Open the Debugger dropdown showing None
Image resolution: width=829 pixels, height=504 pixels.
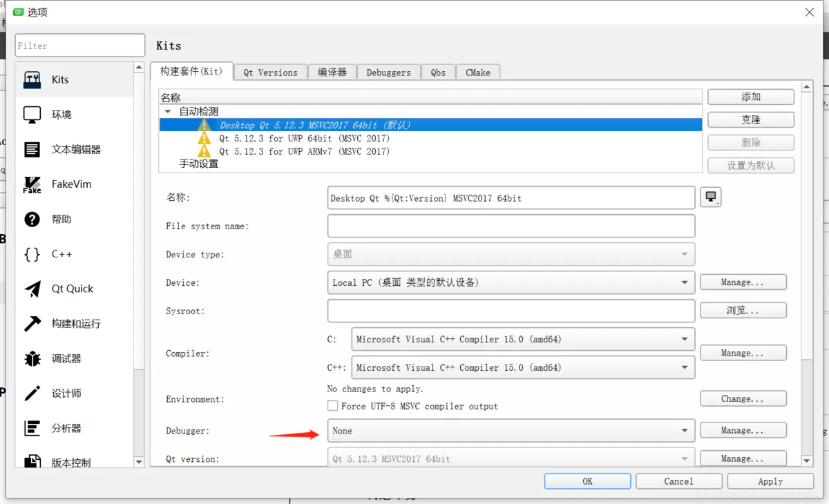511,430
